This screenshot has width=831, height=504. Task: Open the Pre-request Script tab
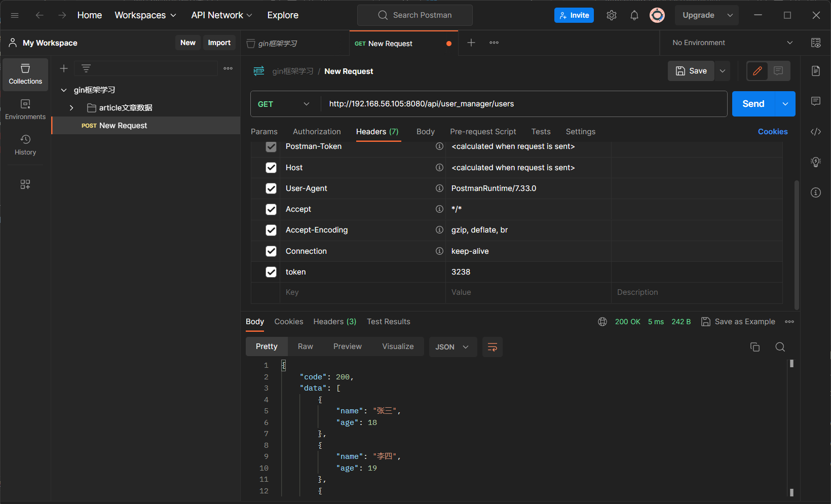click(x=483, y=132)
